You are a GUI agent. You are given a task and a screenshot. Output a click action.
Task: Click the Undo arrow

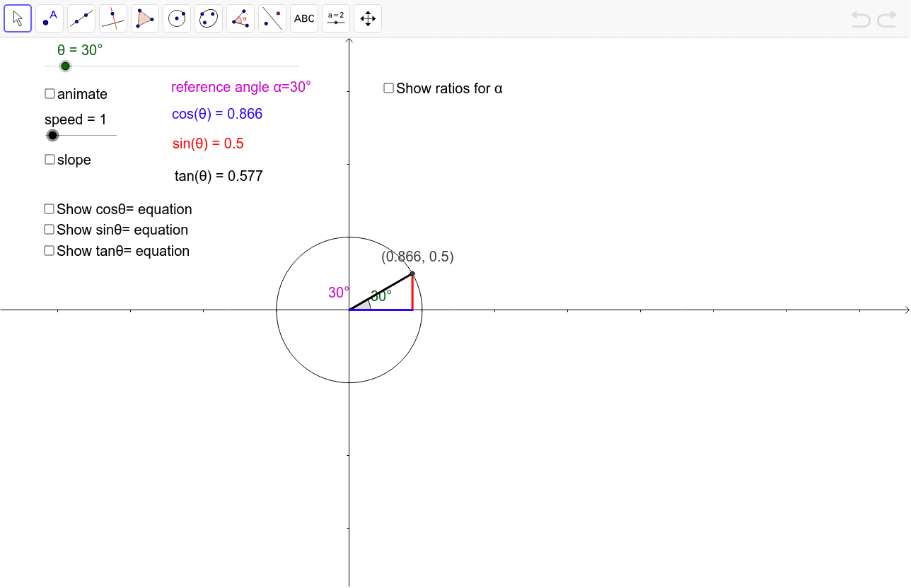pos(861,19)
